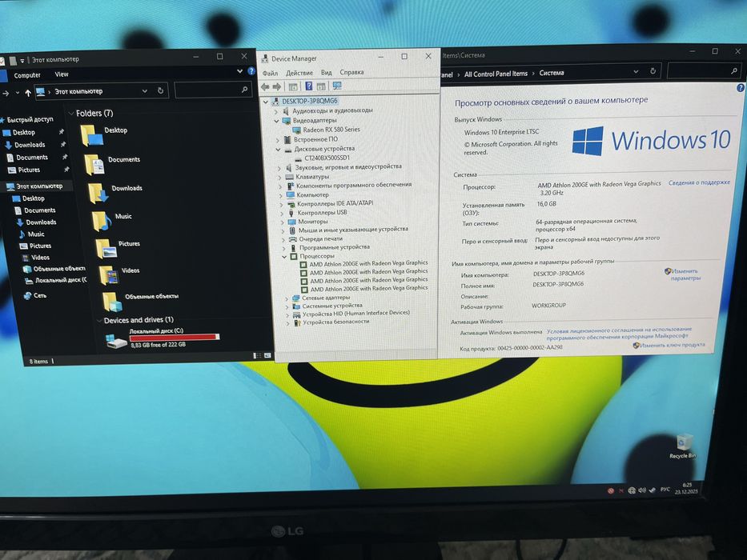Open Music folder icon in Folders list
Viewport: 747px width, 560px height.
102,222
